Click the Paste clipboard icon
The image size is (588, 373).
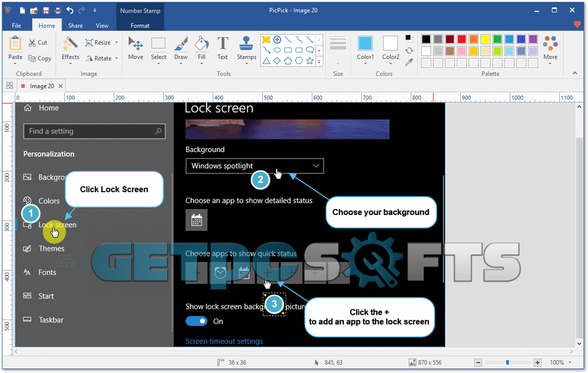(x=15, y=43)
